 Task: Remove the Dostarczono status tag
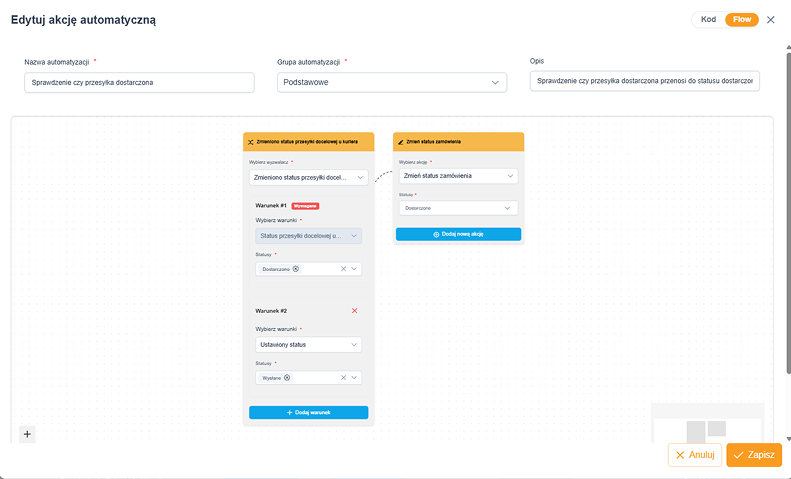click(296, 269)
